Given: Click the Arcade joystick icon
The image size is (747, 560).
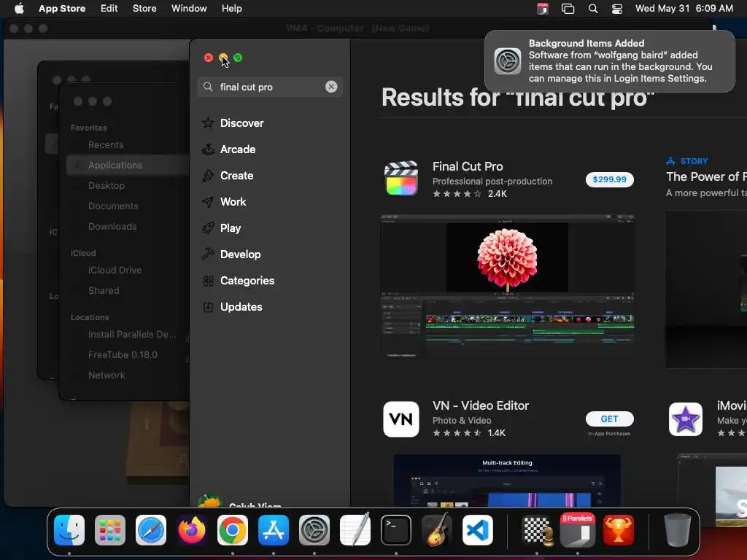Looking at the screenshot, I should pyautogui.click(x=208, y=149).
